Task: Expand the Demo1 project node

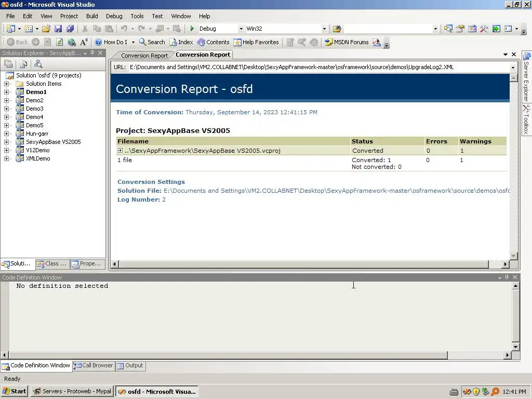Action: click(6, 92)
